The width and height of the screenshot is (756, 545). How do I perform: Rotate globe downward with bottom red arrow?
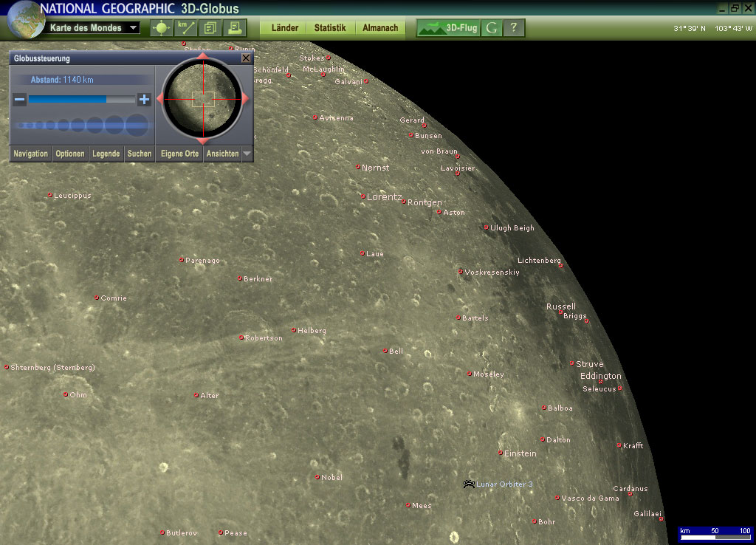203,141
